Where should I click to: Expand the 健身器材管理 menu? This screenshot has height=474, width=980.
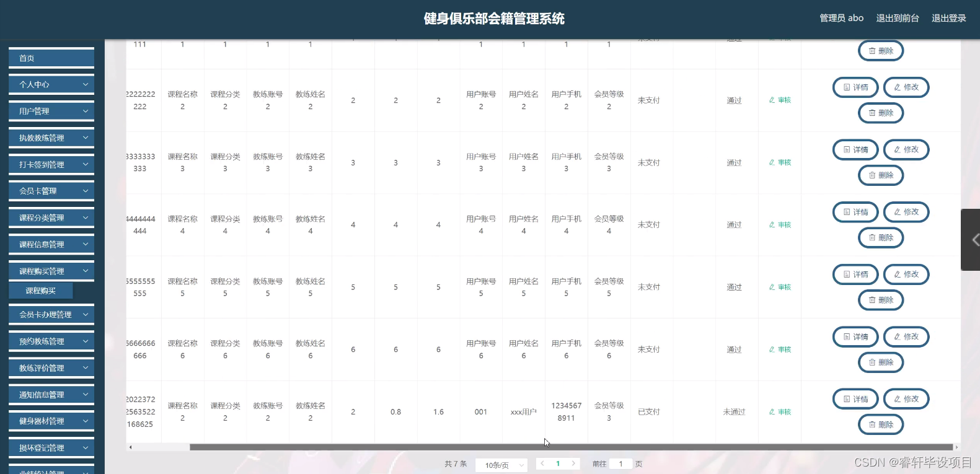pyautogui.click(x=51, y=421)
